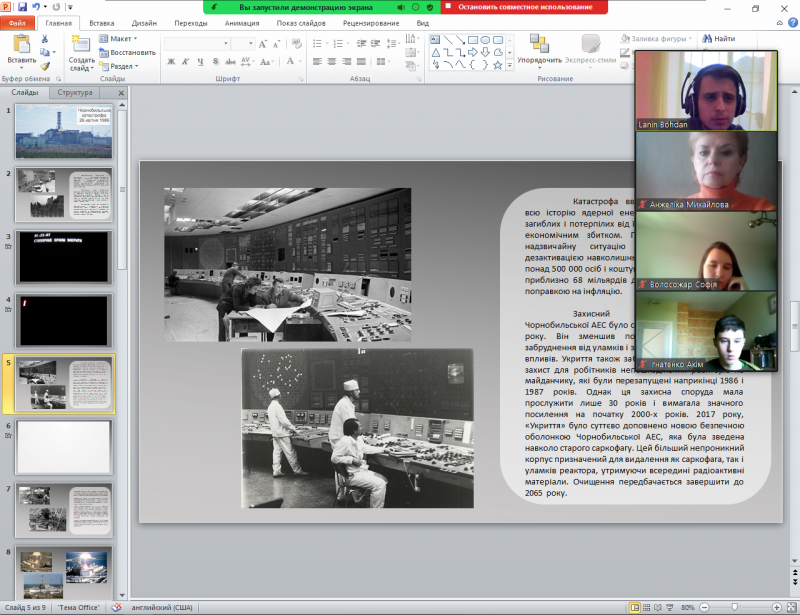Decrease the font size
The height and width of the screenshot is (615, 800).
click(276, 44)
